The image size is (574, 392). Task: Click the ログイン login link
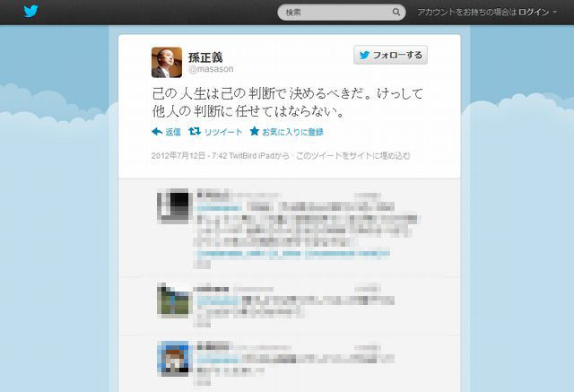click(x=534, y=12)
